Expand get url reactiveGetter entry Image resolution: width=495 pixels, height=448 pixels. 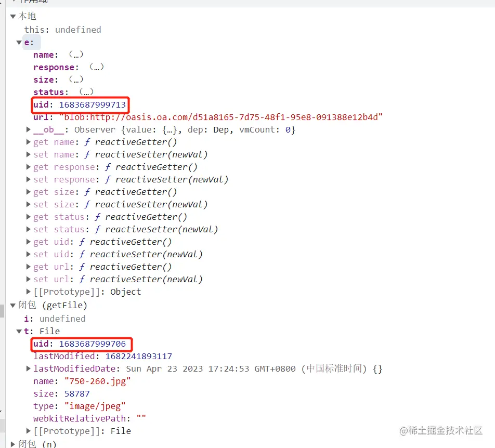tap(29, 267)
